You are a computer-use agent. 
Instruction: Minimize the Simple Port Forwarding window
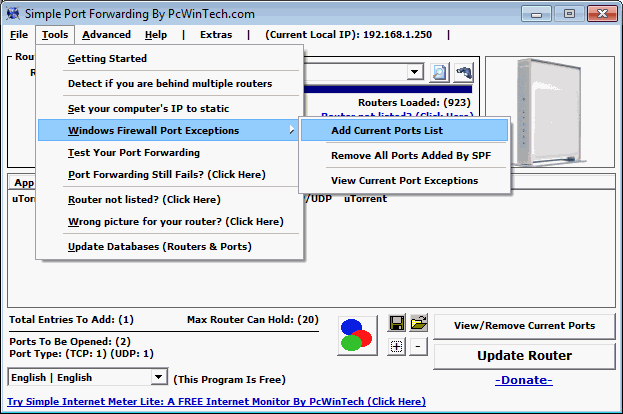tap(536, 14)
